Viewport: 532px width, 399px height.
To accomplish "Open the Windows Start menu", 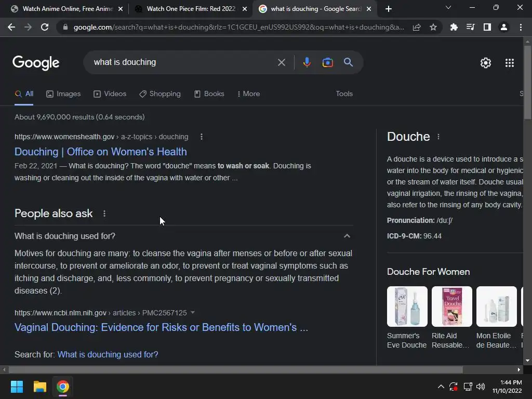I will (17, 387).
